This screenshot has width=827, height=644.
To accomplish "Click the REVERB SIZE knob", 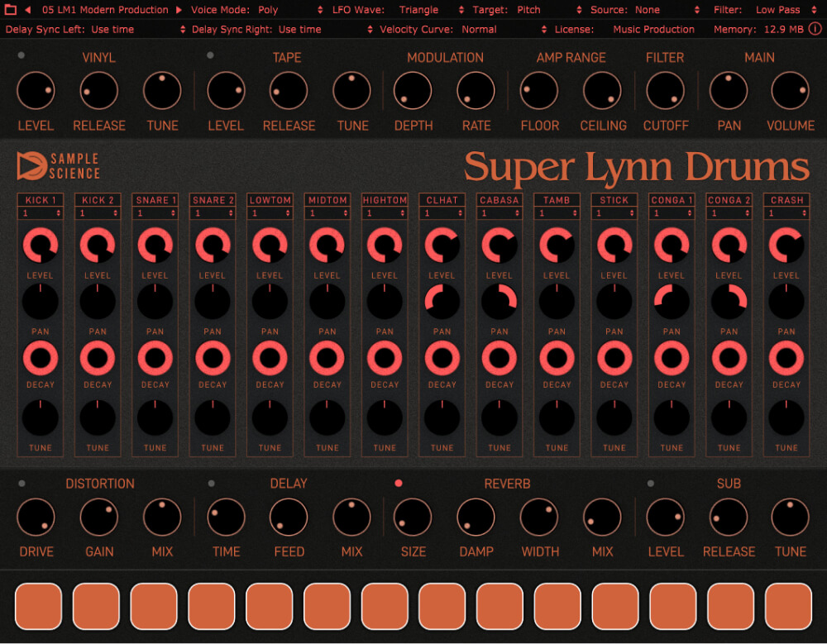I will pyautogui.click(x=413, y=518).
